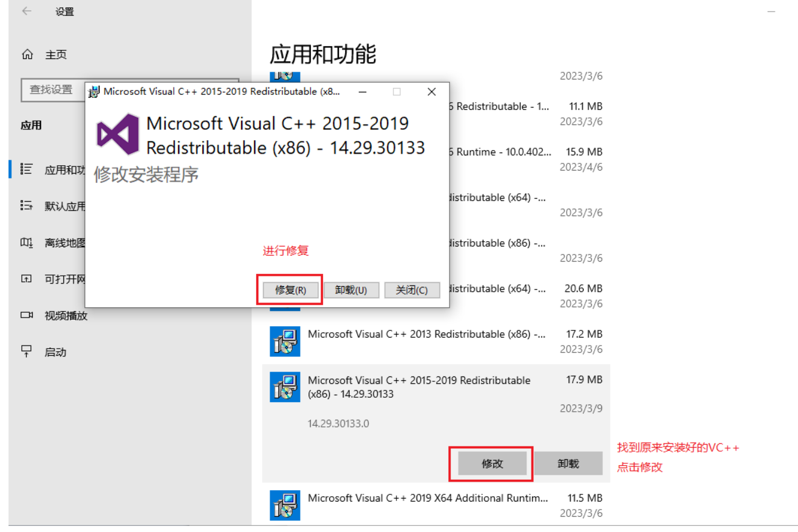Open the 主页 home icon
The image size is (798, 532).
(27, 55)
